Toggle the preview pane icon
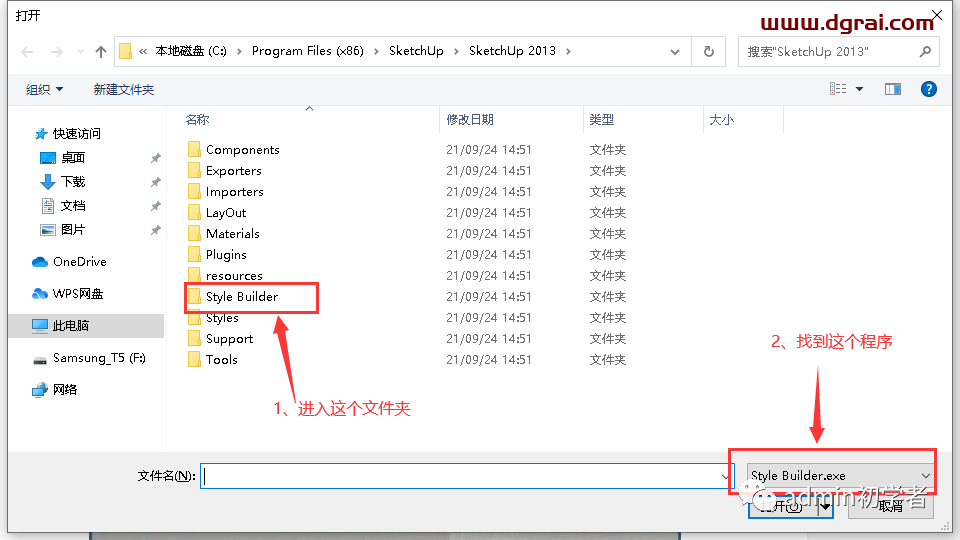 click(893, 89)
